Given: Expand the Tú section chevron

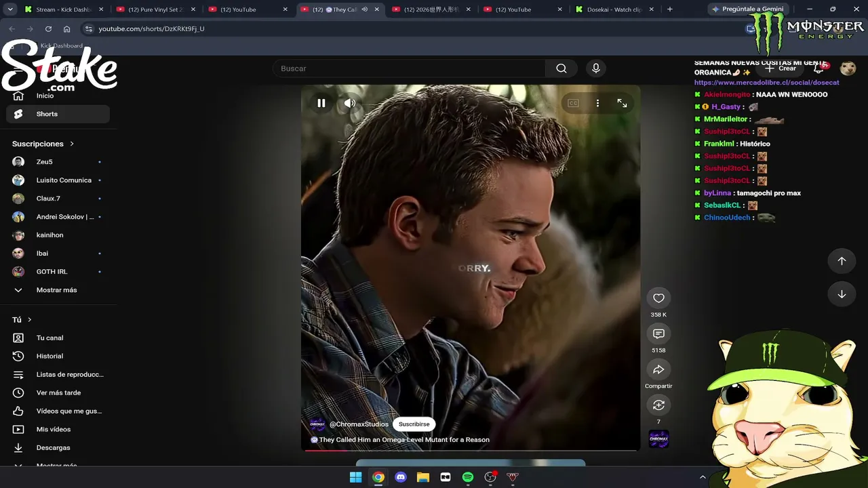Looking at the screenshot, I should (x=29, y=320).
